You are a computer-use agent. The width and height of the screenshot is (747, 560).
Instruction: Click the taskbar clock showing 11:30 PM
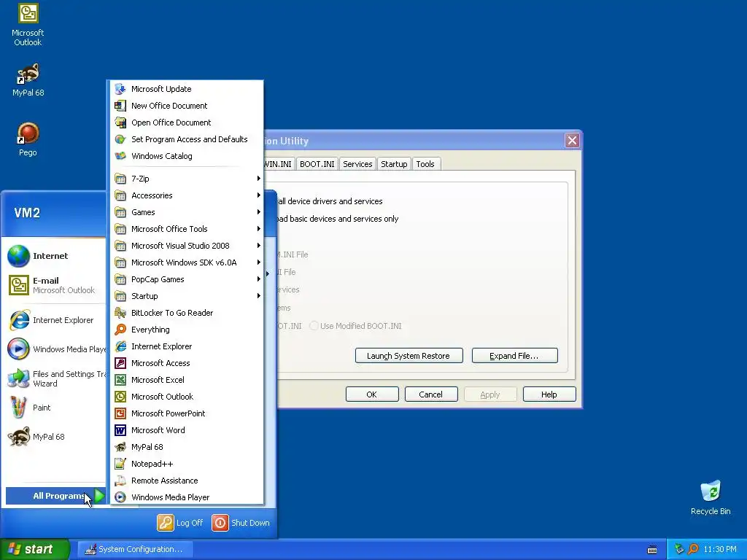click(x=720, y=550)
